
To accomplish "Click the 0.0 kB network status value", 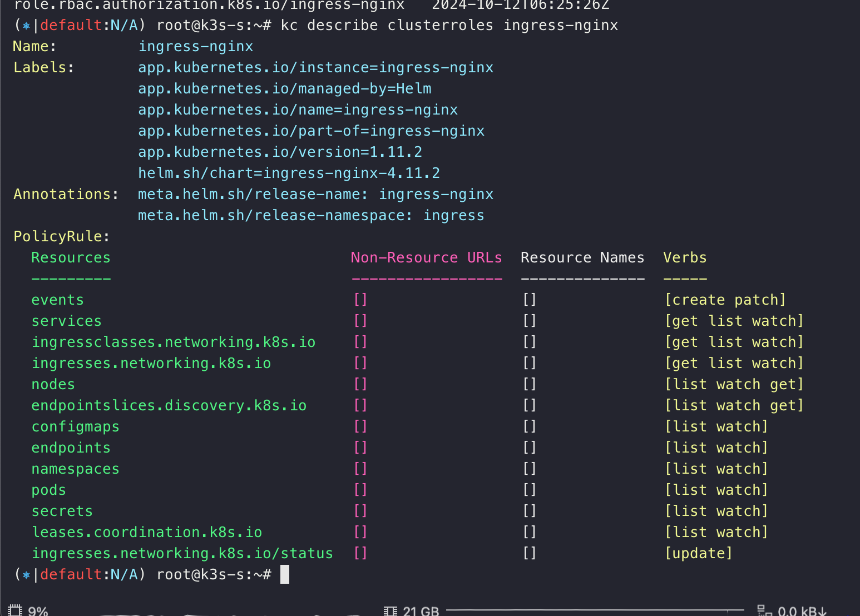I will pyautogui.click(x=802, y=611).
